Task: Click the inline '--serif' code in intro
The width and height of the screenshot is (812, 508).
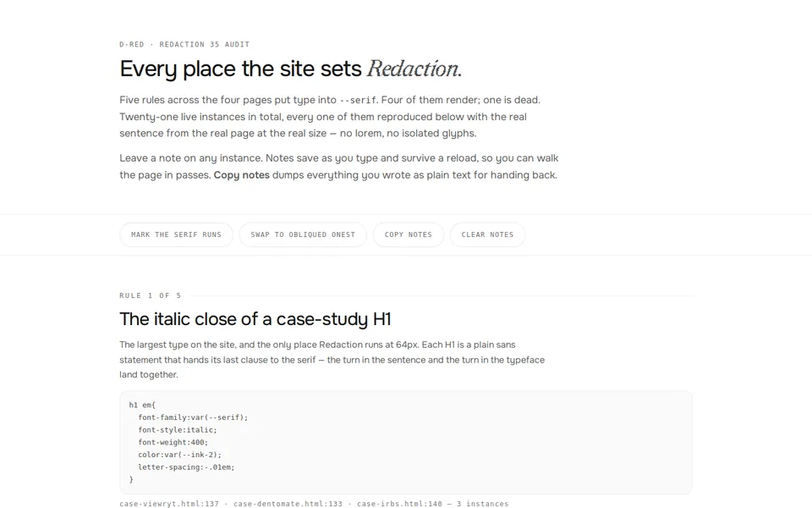Action: 358,101
